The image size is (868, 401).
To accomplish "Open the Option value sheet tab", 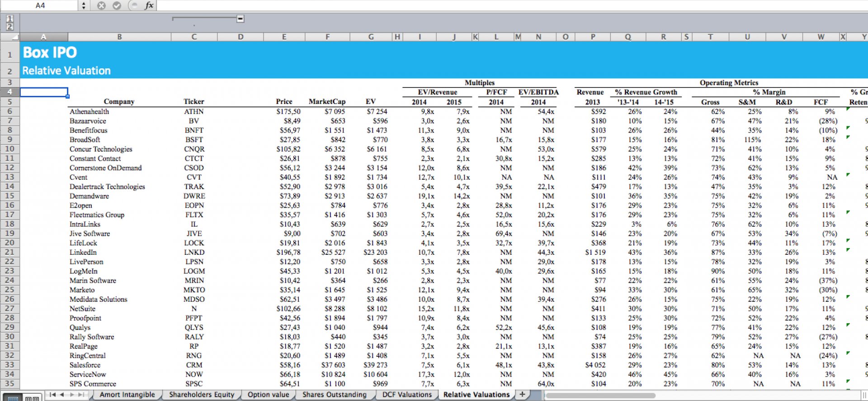I will coord(268,395).
